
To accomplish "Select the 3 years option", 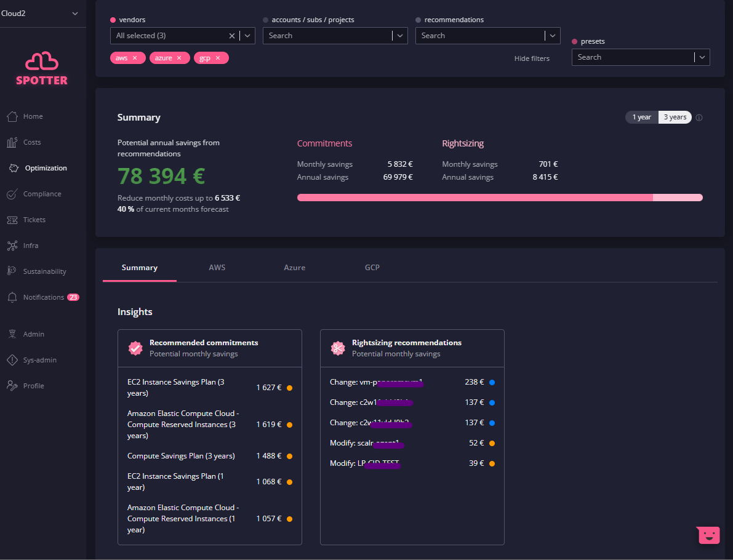I will 675,118.
